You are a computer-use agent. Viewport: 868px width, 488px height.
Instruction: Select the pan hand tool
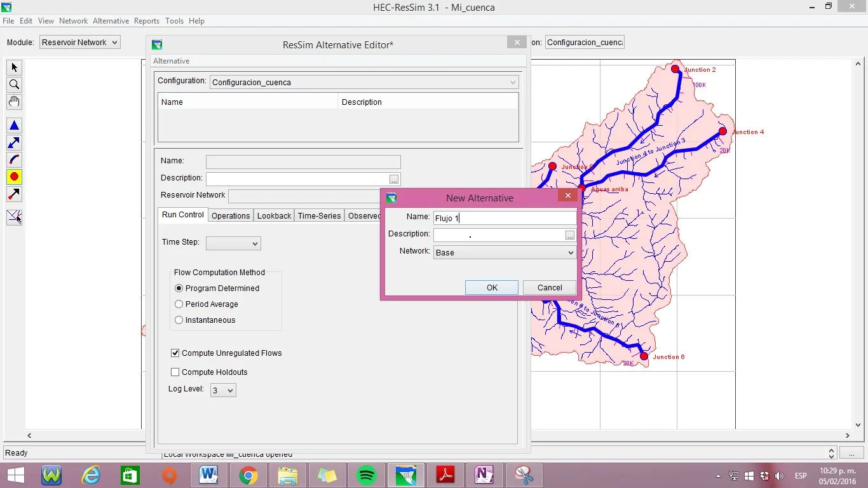[x=14, y=102]
